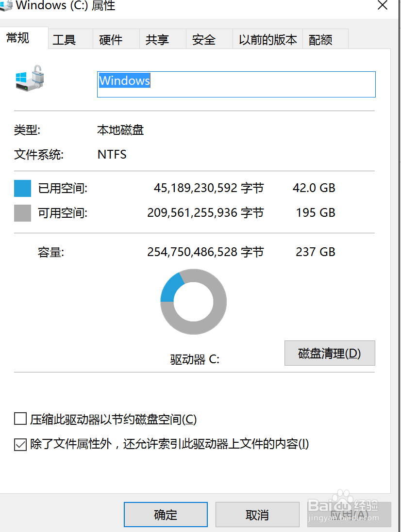Click the drive icon with lock

[x=30, y=79]
